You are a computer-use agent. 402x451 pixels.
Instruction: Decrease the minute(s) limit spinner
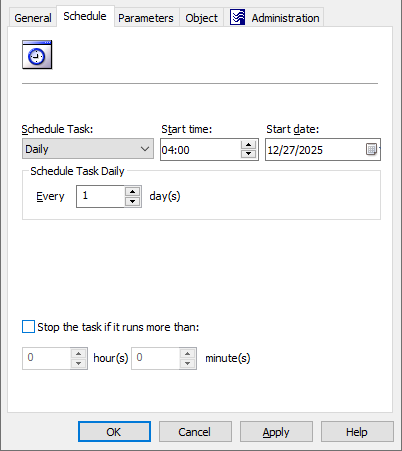pyautogui.click(x=187, y=363)
